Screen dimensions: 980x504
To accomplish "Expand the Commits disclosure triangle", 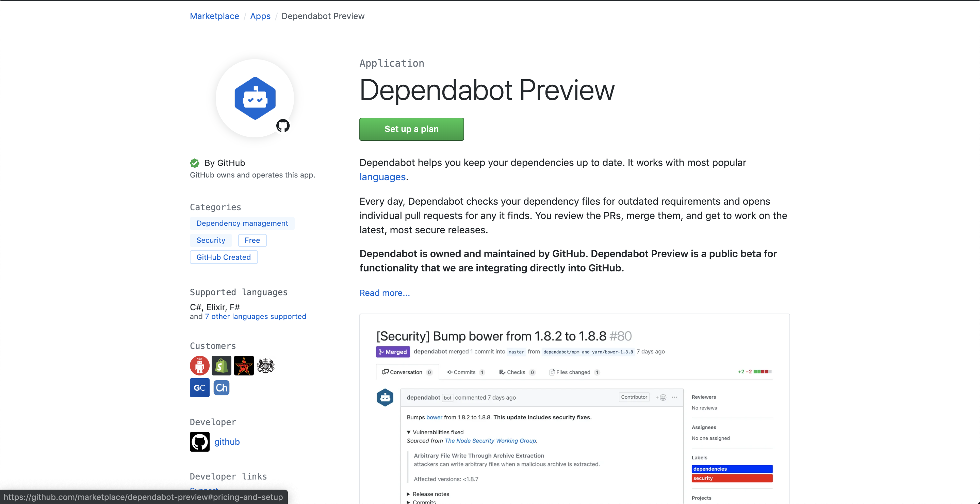I will pyautogui.click(x=409, y=502).
